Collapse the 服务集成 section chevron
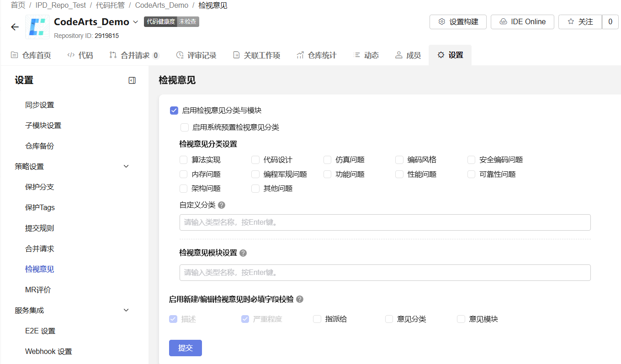This screenshot has width=621, height=364. point(127,310)
